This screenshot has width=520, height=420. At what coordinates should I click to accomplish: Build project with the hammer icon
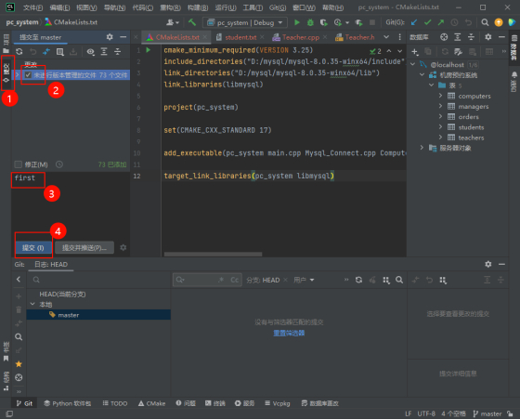[x=192, y=22]
